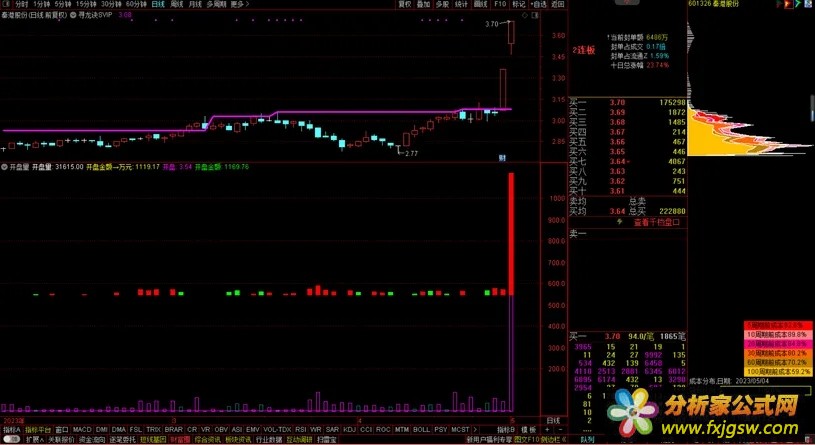815x445 pixels.
Task: Add stock via +自选 button
Action: coord(538,4)
